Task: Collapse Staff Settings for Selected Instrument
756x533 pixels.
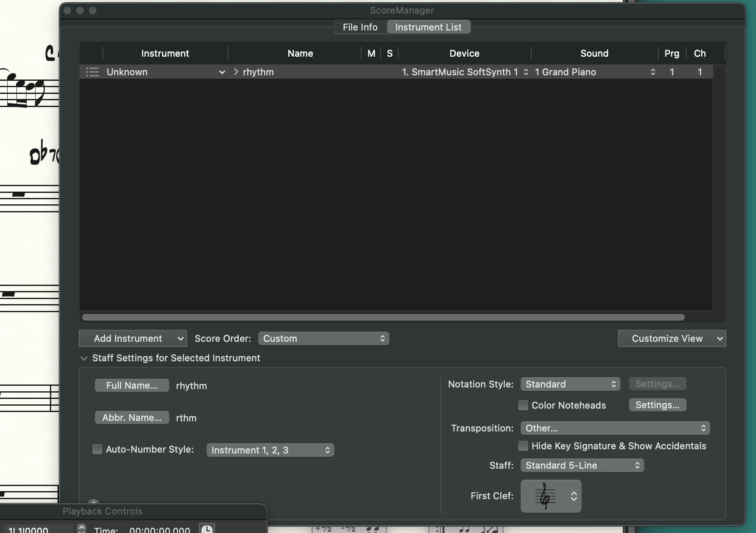Action: 84,358
